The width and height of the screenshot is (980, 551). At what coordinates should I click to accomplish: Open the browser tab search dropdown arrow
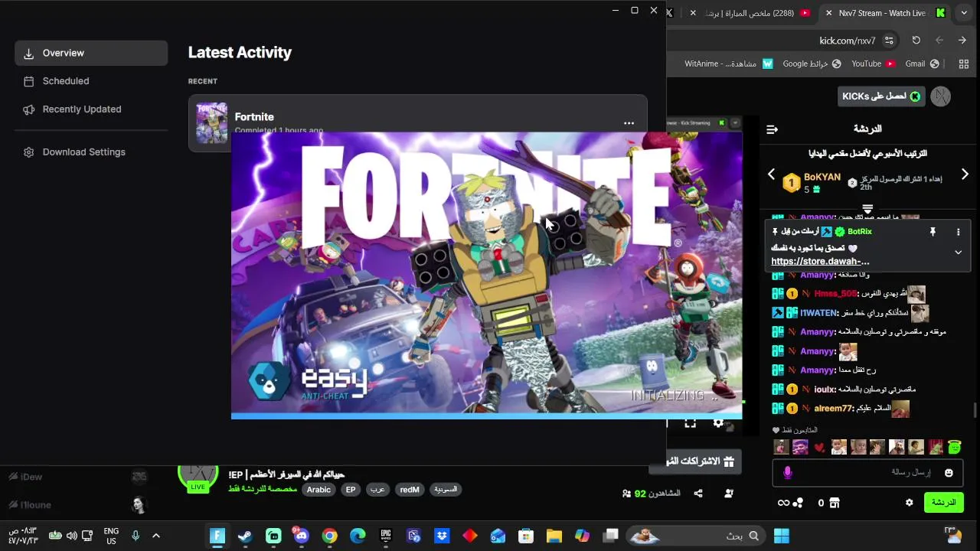coord(964,13)
